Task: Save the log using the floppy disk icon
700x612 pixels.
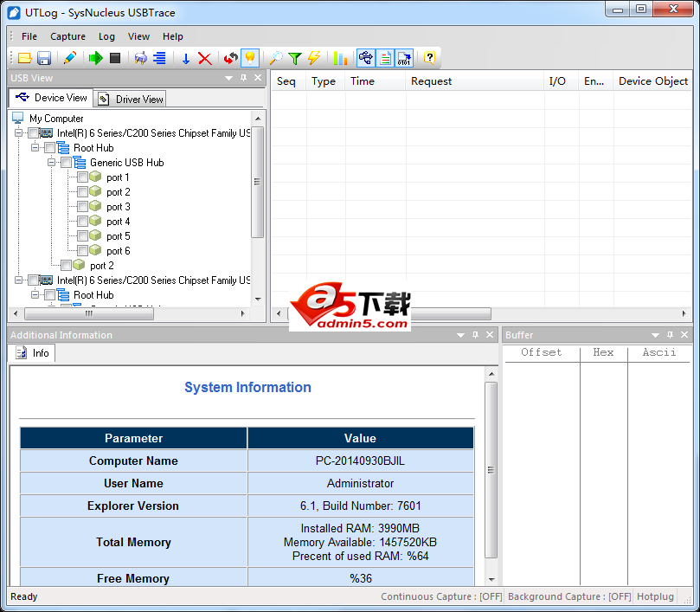Action: [x=44, y=58]
